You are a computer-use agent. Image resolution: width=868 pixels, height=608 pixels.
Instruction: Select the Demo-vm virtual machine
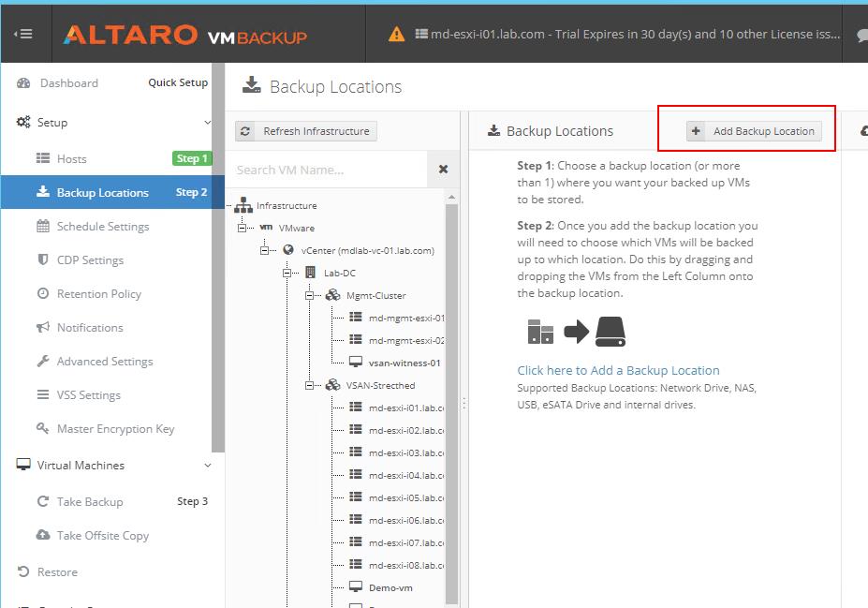tap(390, 588)
